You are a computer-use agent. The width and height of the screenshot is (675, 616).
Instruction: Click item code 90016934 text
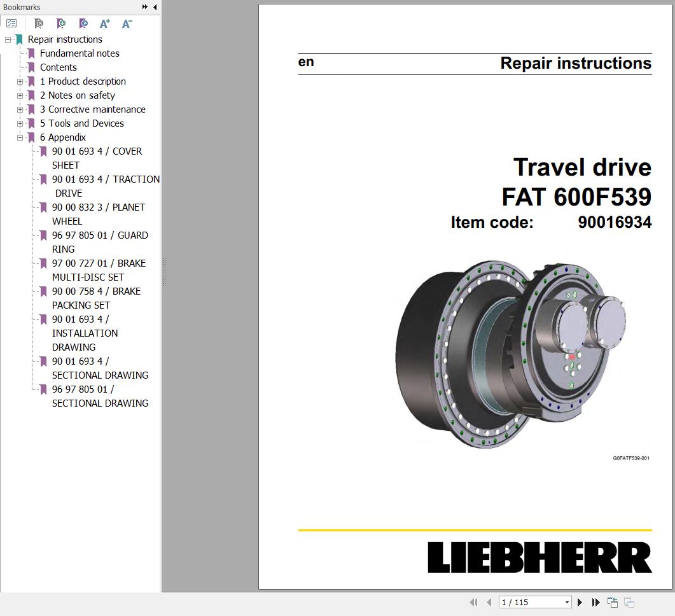615,222
